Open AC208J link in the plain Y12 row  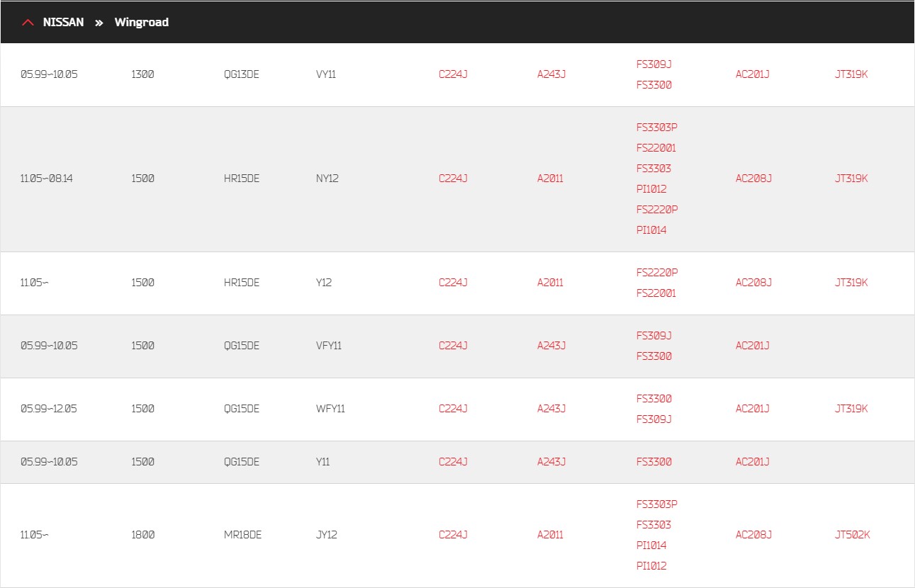(753, 283)
